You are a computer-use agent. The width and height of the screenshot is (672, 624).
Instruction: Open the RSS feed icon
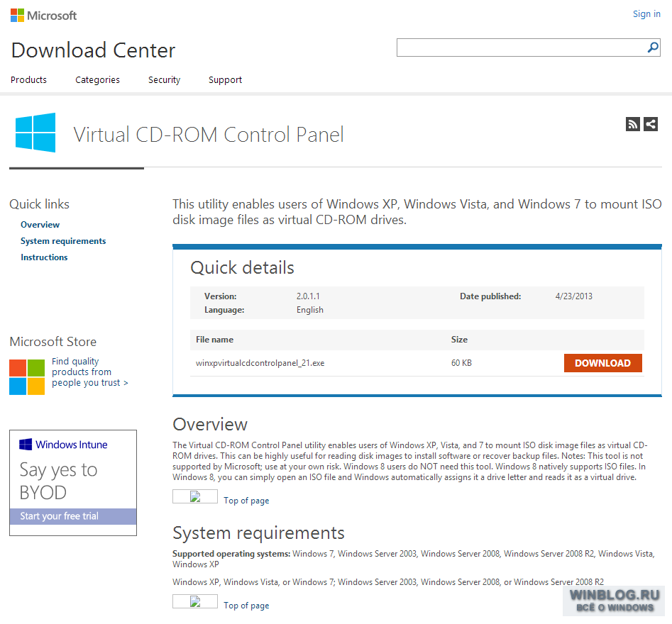tap(632, 124)
